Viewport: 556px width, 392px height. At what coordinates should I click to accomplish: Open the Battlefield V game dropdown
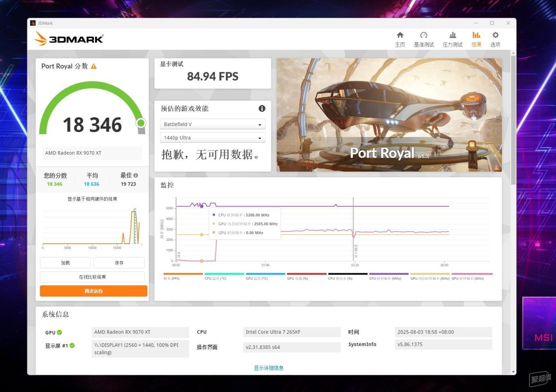coord(212,124)
